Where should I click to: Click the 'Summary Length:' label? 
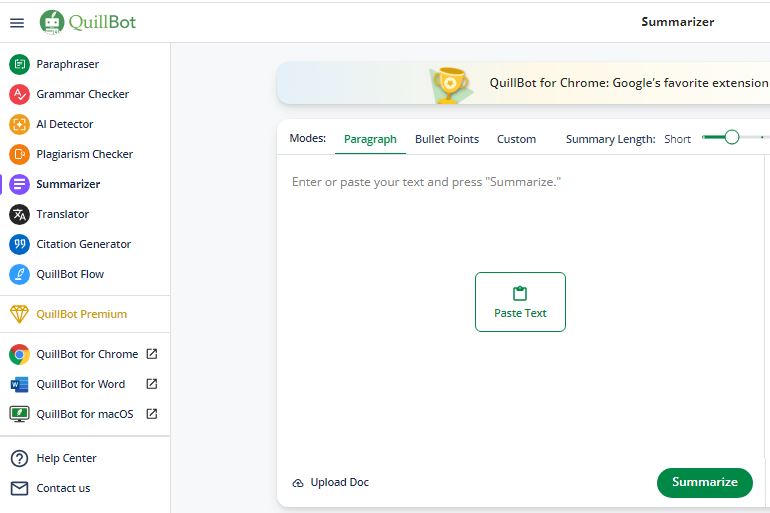(x=610, y=139)
